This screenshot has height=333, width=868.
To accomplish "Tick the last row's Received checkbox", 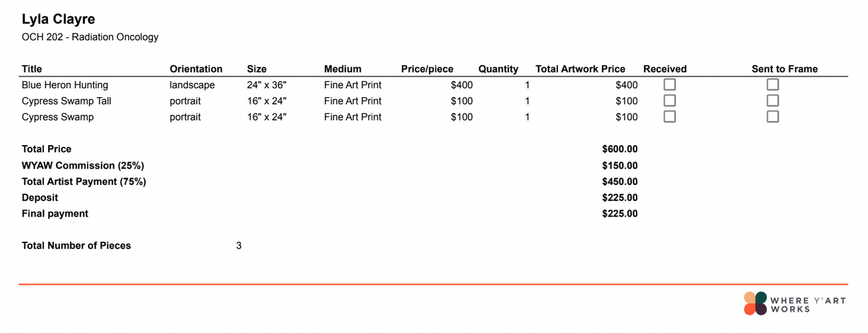I will point(669,116).
